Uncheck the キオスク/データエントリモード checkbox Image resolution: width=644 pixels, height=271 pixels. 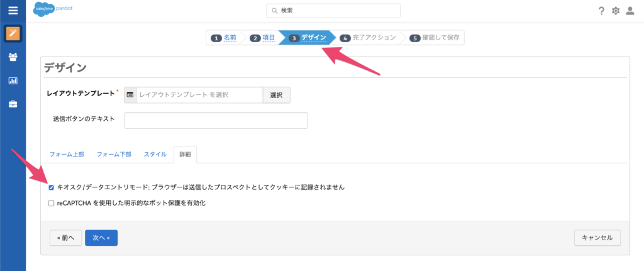(x=52, y=187)
